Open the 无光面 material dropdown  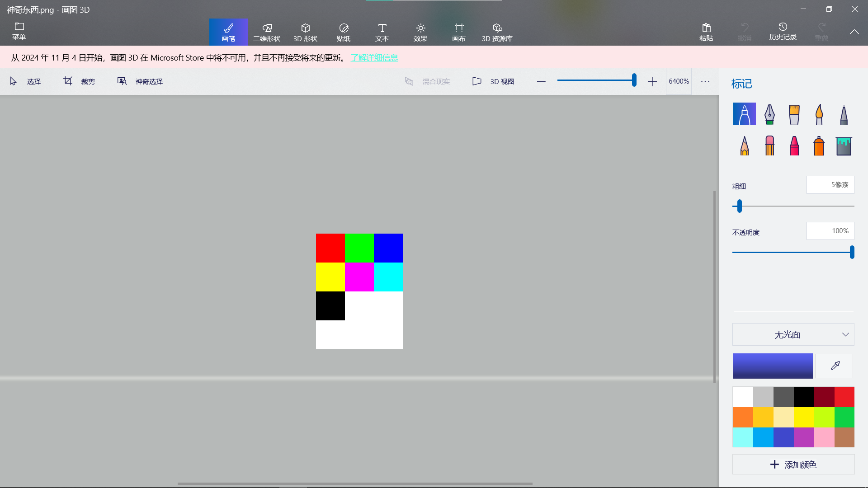(x=793, y=334)
